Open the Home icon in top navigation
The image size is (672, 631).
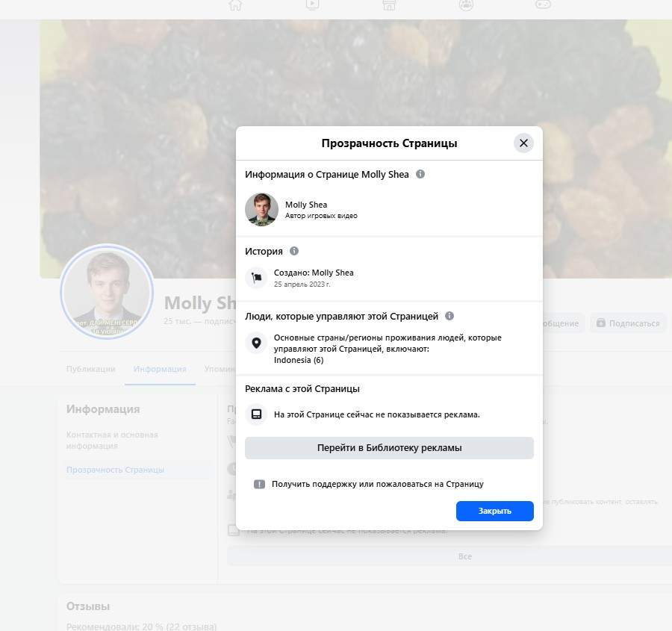click(235, 4)
